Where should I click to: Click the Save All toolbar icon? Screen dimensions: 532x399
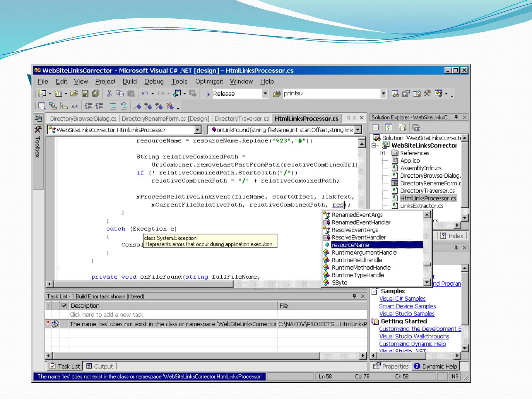(96, 94)
